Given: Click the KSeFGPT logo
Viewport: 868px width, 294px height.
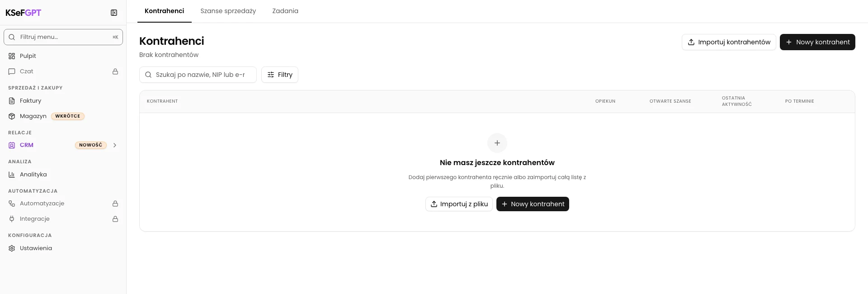Looking at the screenshot, I should 23,13.
